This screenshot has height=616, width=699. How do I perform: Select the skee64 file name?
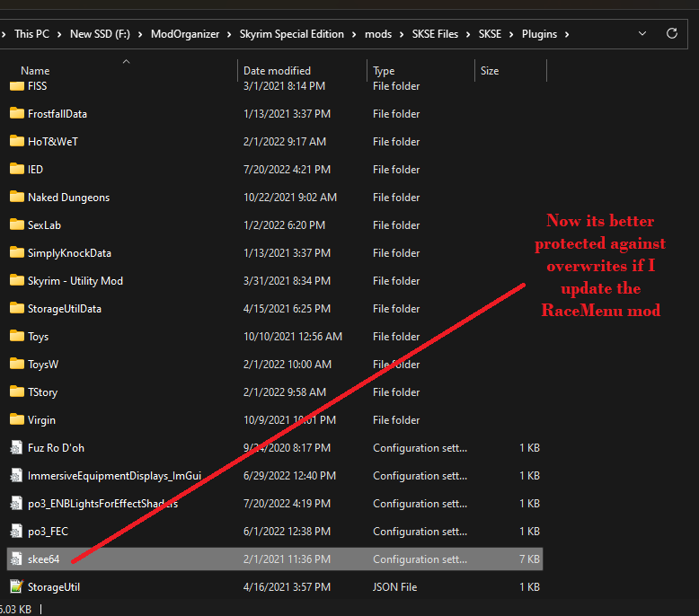click(43, 559)
